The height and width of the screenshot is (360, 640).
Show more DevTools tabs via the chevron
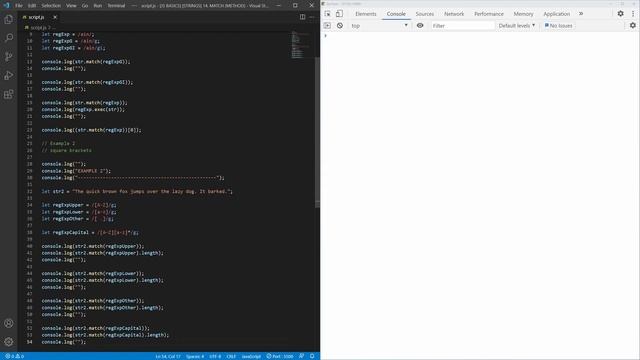581,14
